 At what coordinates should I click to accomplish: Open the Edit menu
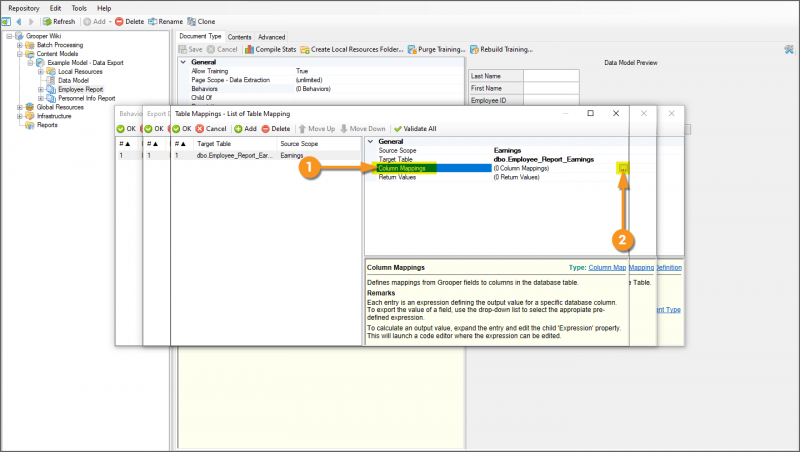point(55,8)
